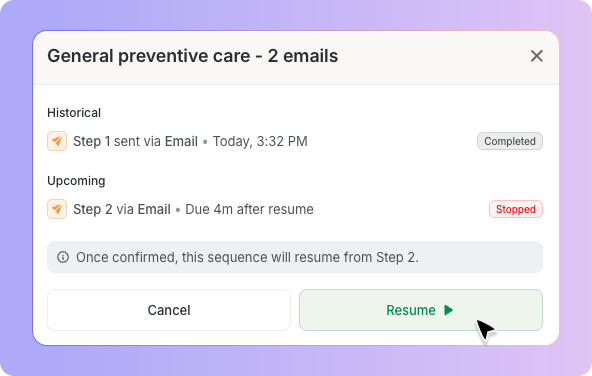Click the 'Step 1 sent via Email' text

(136, 141)
